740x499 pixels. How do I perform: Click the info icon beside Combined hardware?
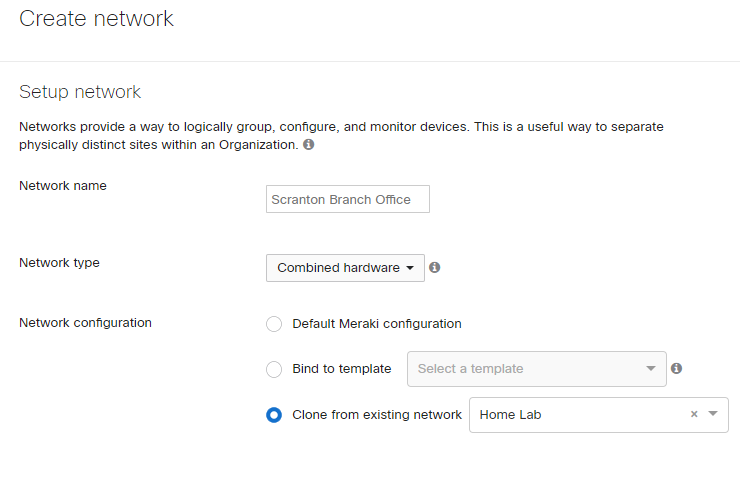tap(435, 268)
